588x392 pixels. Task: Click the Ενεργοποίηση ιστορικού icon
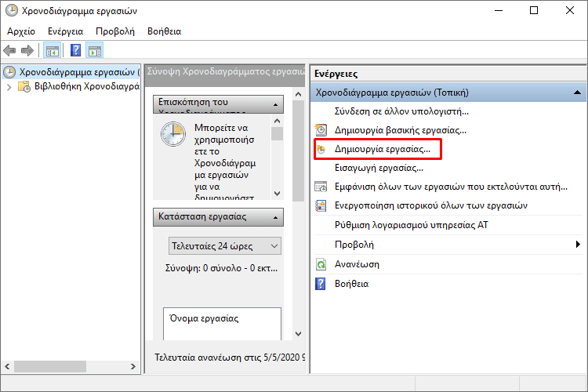coord(321,205)
